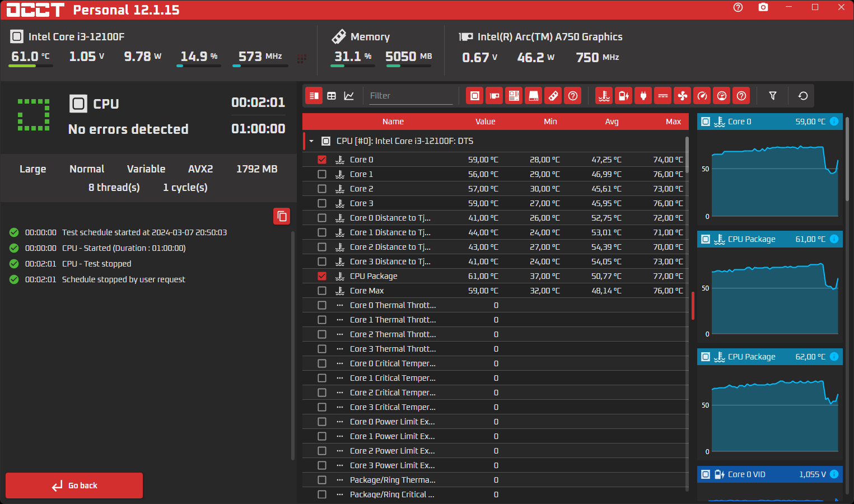Sort the table by Value column

tap(486, 122)
